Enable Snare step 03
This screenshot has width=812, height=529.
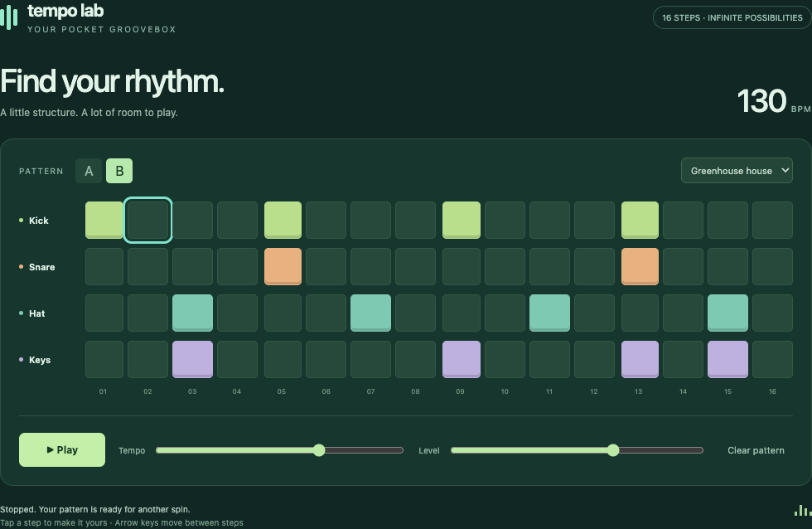click(x=192, y=267)
